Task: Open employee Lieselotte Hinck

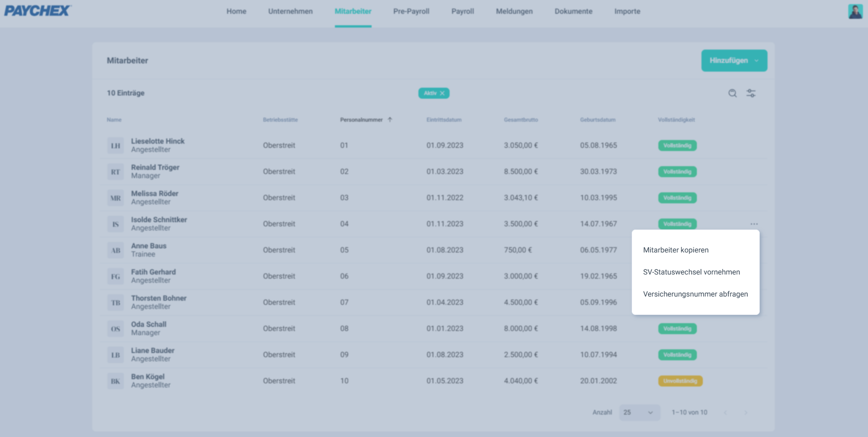Action: tap(158, 141)
